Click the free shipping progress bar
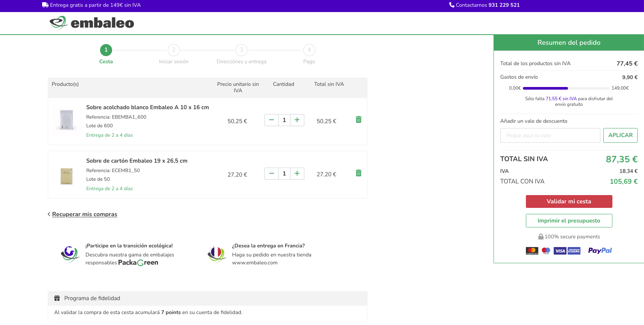The width and height of the screenshot is (644, 325). [566, 88]
